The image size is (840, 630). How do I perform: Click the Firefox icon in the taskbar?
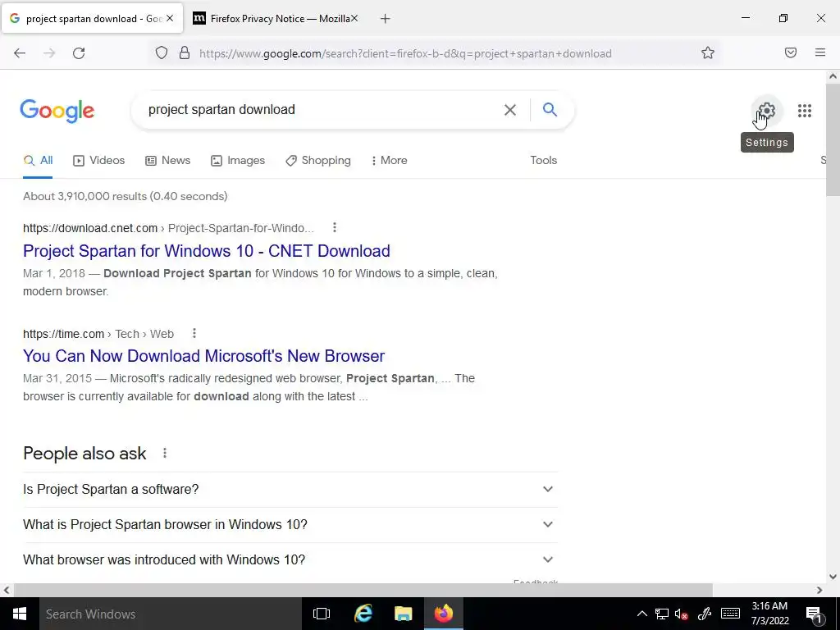[444, 614]
